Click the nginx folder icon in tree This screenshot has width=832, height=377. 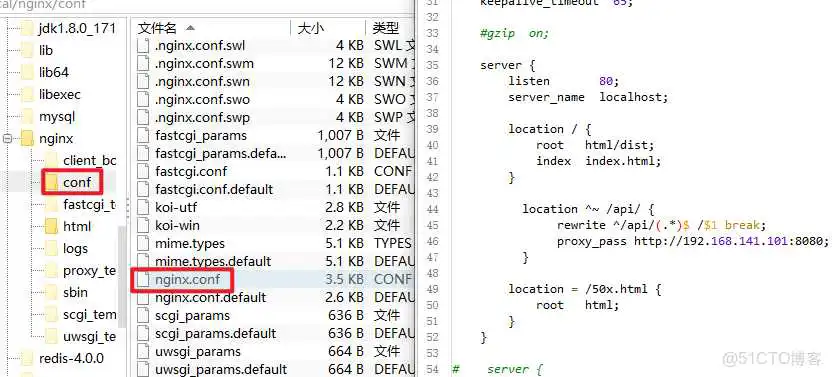click(27, 139)
